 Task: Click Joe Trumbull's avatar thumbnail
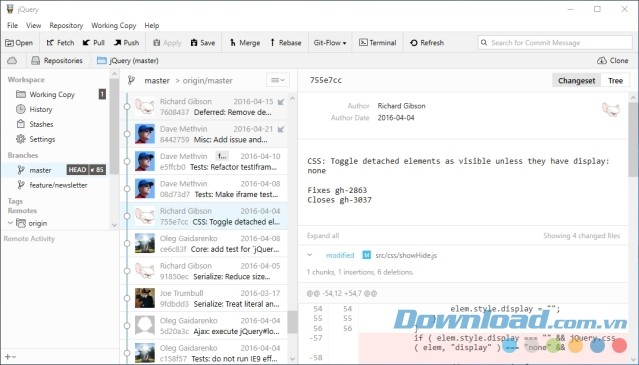[145, 298]
